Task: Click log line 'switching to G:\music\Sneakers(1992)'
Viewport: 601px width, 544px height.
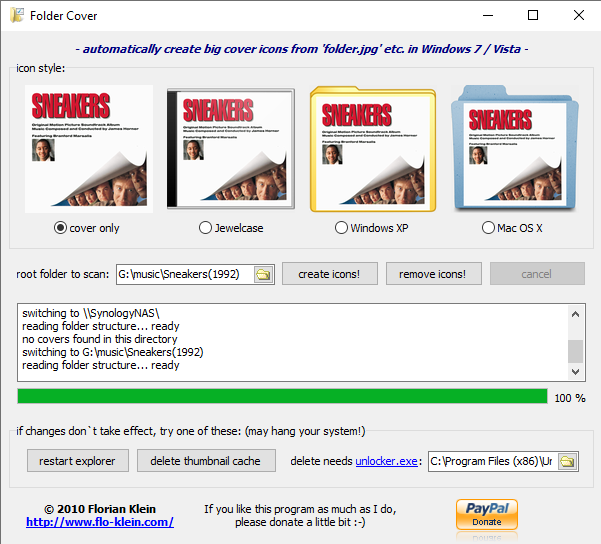Action: point(113,352)
